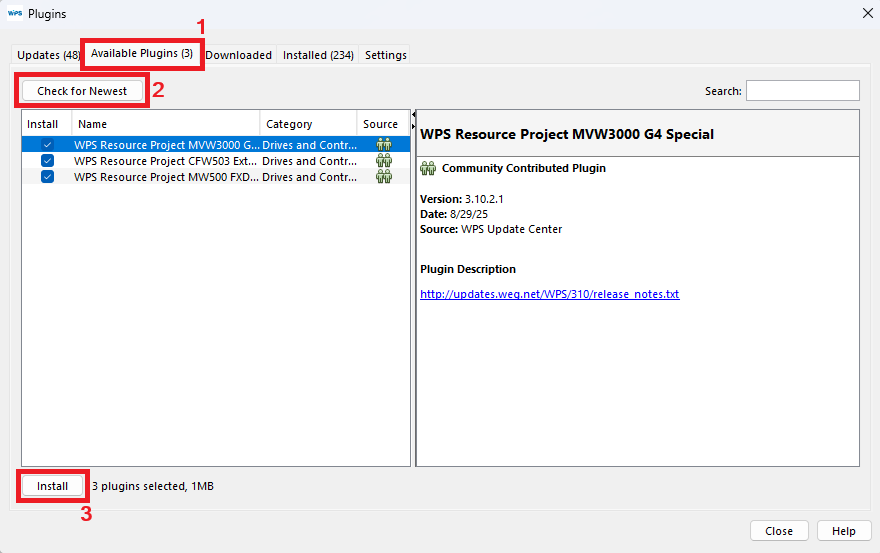Collapse the split panel with the divider arrow
880x553 pixels.
[414, 116]
